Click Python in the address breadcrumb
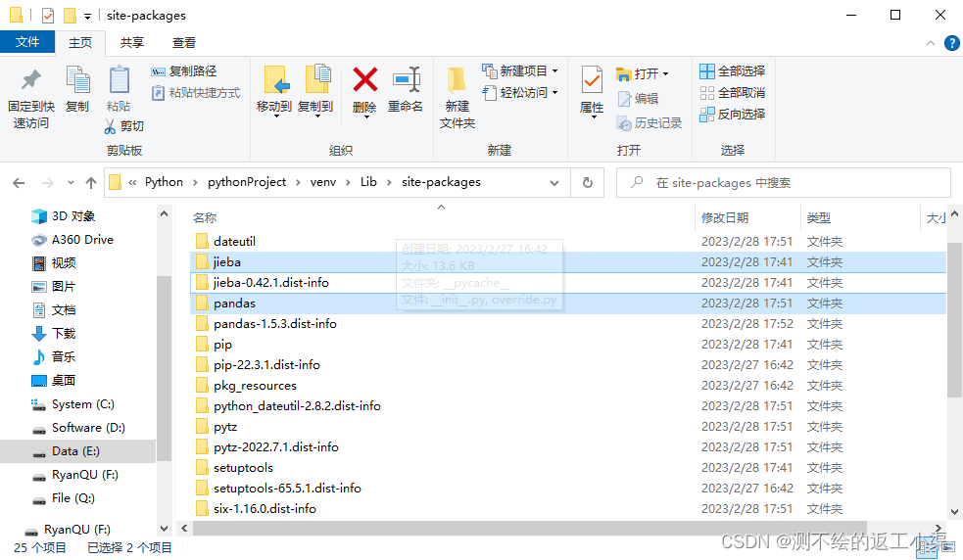This screenshot has height=560, width=963. pyautogui.click(x=164, y=182)
